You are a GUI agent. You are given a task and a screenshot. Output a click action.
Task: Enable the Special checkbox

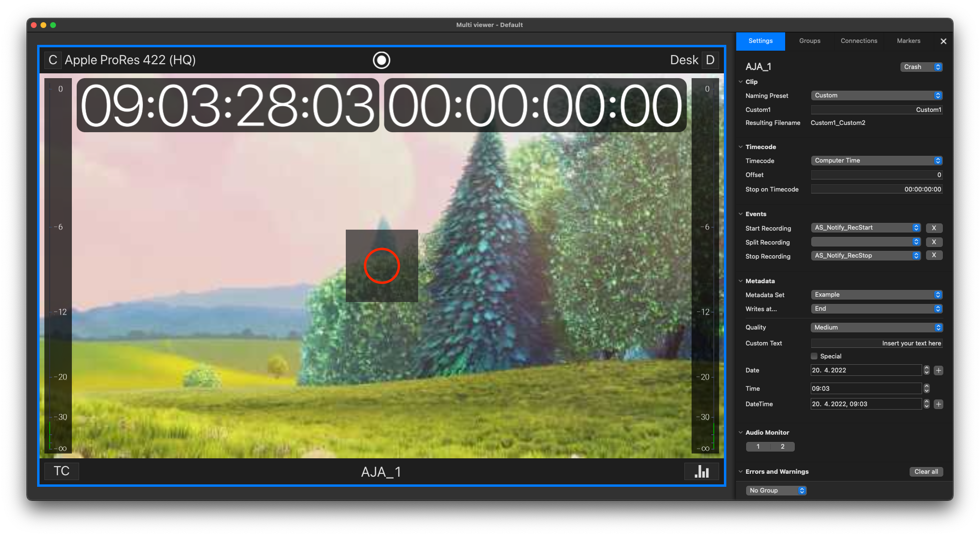click(x=814, y=356)
